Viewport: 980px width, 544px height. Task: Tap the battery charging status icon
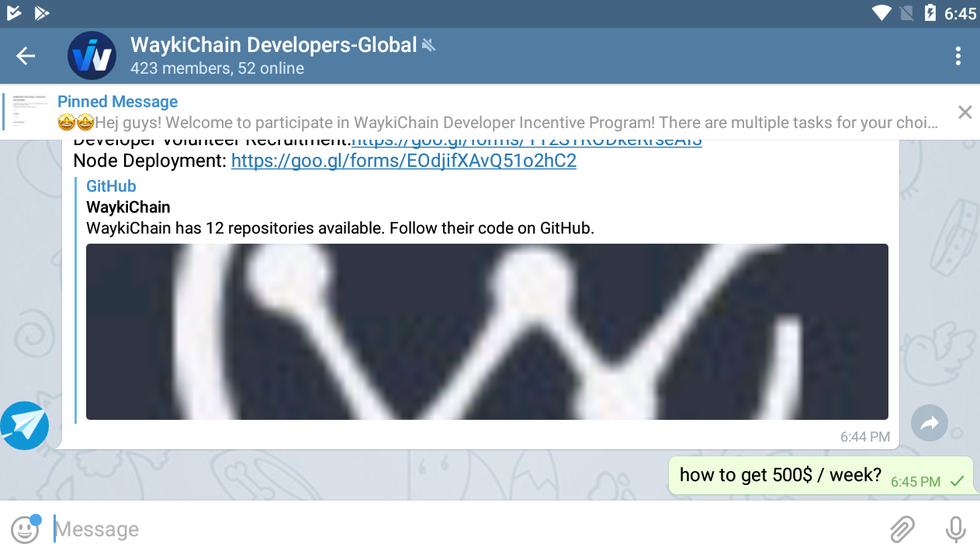pyautogui.click(x=930, y=12)
